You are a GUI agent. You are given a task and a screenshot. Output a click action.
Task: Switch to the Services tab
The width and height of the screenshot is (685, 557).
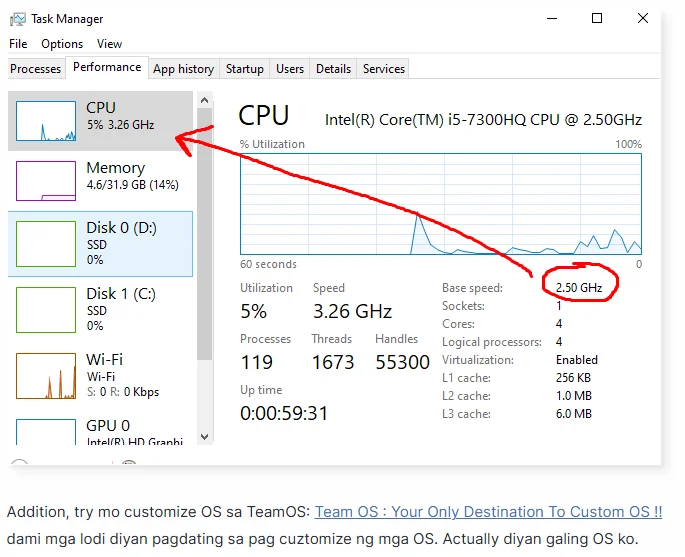tap(384, 69)
